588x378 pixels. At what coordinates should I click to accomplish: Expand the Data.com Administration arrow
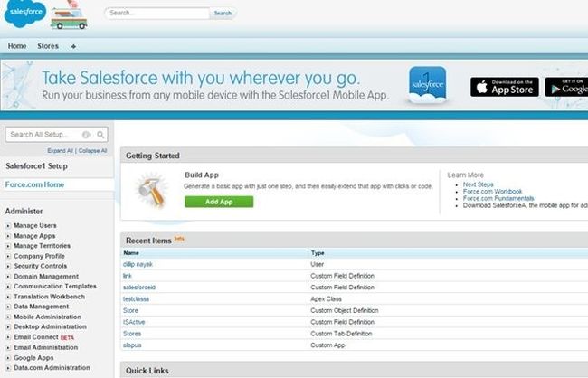(x=8, y=368)
